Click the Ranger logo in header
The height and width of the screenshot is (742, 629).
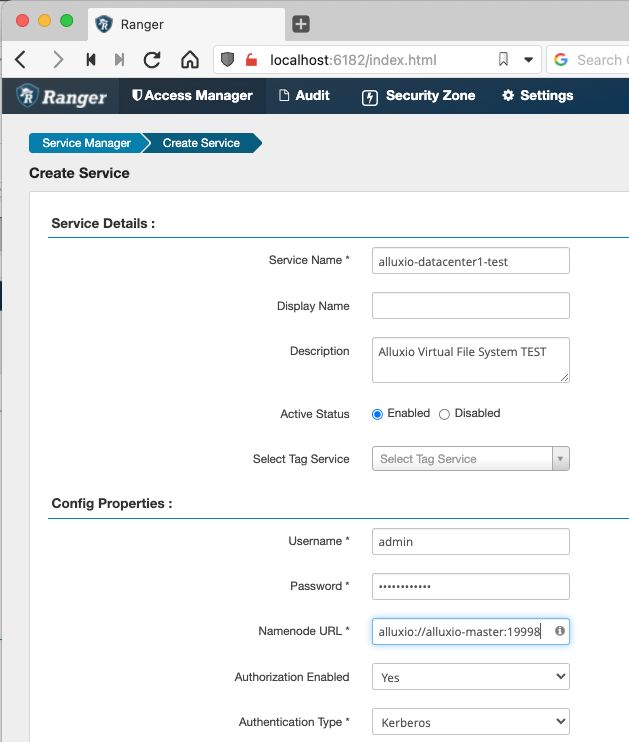point(62,96)
